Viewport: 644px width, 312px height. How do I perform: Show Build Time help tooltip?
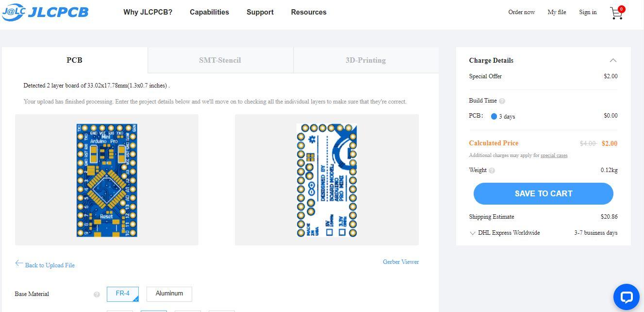pyautogui.click(x=502, y=101)
